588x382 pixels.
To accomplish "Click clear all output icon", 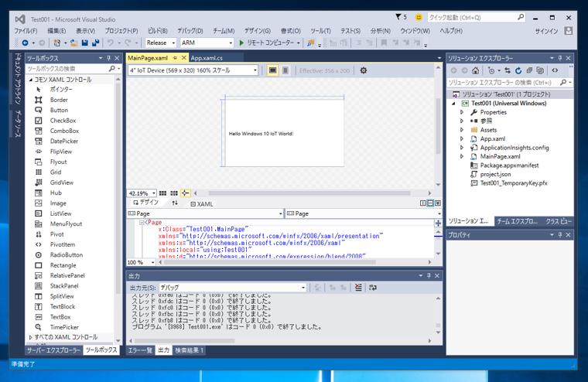I will click(358, 288).
